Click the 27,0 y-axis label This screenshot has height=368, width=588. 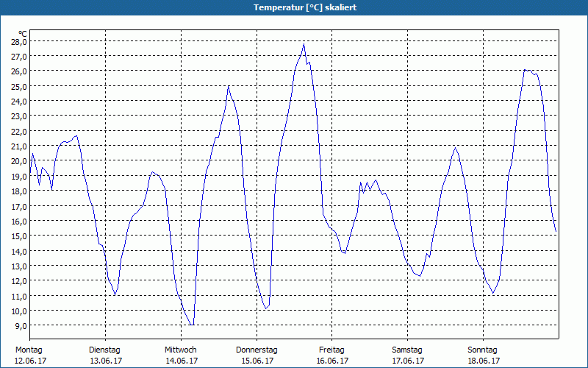point(18,57)
